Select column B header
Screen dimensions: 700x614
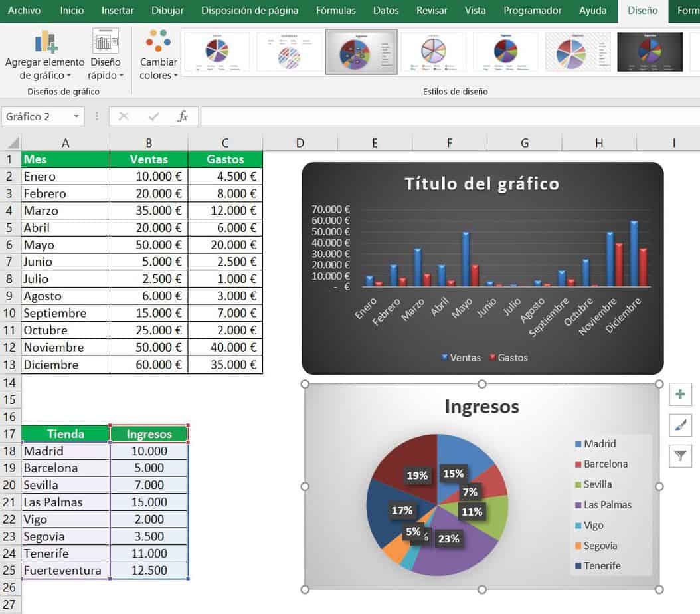pyautogui.click(x=149, y=143)
